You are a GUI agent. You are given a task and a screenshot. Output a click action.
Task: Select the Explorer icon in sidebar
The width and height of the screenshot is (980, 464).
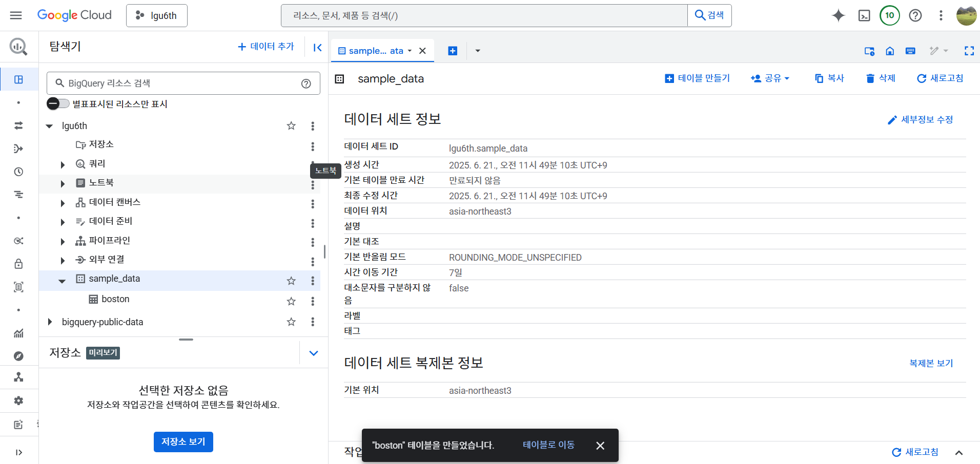pos(18,79)
